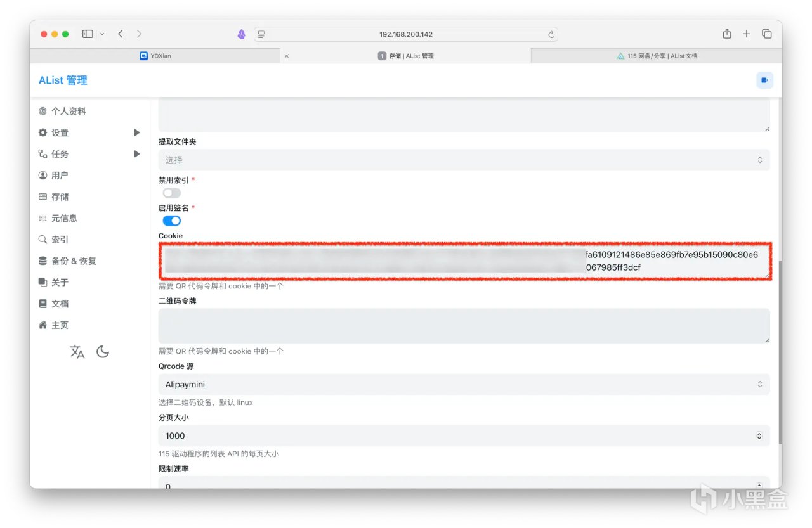Open the 提取文件夹 选择 dropdown
812x528 pixels.
[464, 160]
